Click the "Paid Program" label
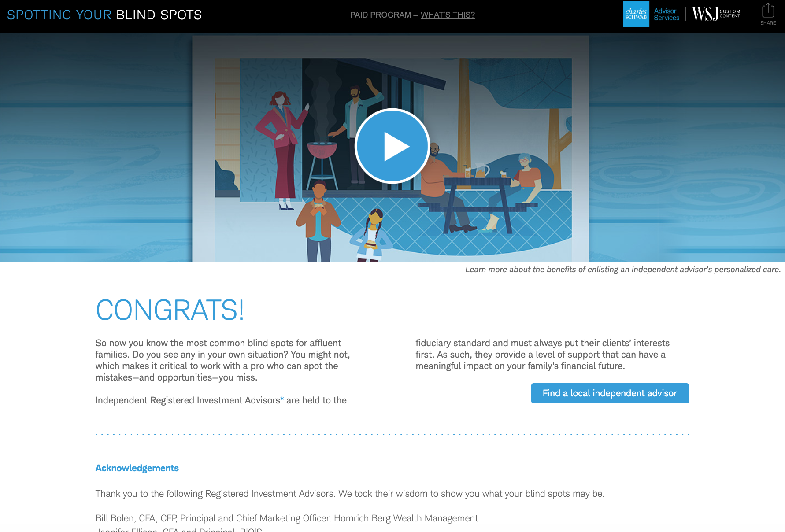785x532 pixels. [x=380, y=15]
